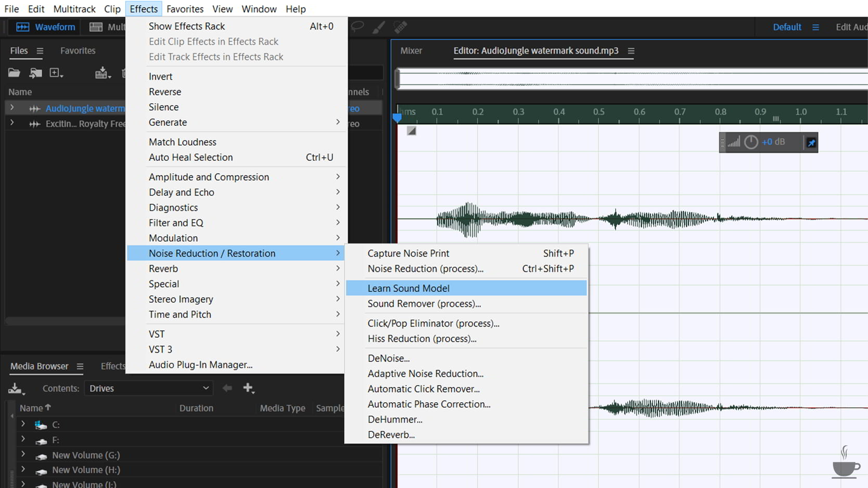Image resolution: width=868 pixels, height=488 pixels.
Task: Click the Open File folder icon
Action: [14, 73]
